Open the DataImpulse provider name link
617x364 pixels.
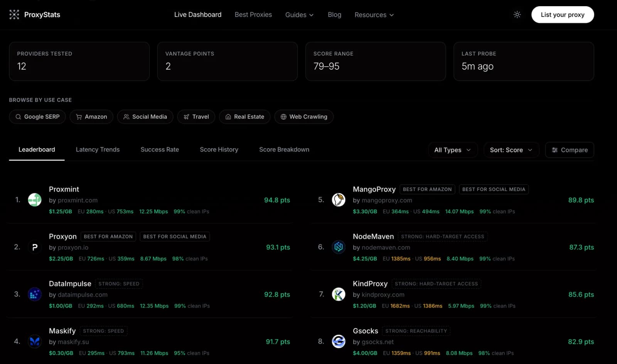70,283
